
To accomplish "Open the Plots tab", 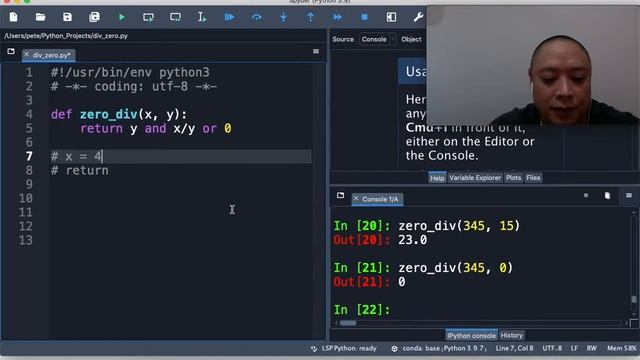I will click(x=513, y=178).
